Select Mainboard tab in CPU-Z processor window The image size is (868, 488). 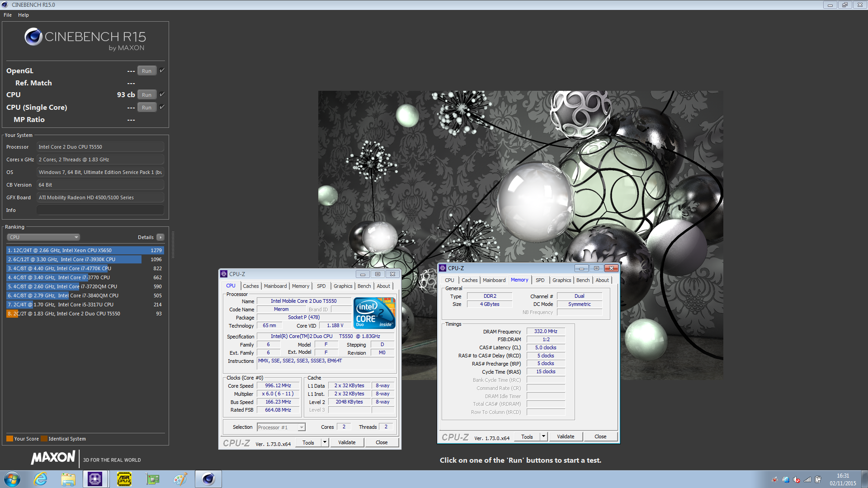click(275, 286)
